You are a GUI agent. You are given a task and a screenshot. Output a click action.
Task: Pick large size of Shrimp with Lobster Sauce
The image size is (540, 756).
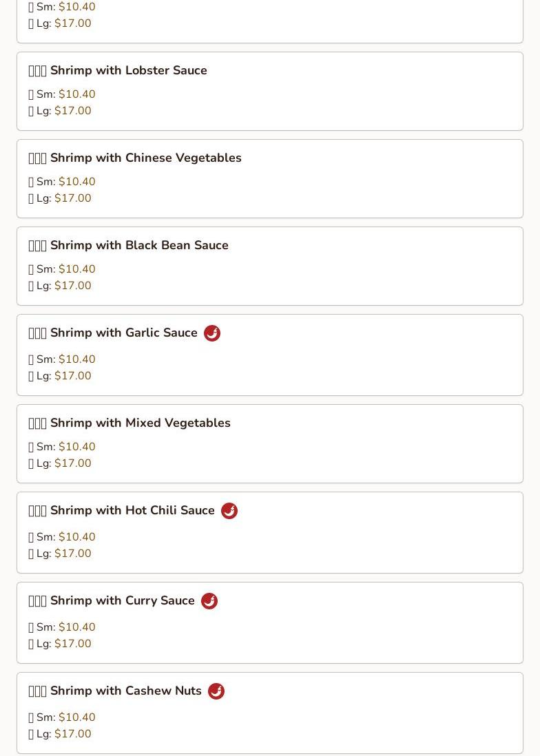(60, 110)
